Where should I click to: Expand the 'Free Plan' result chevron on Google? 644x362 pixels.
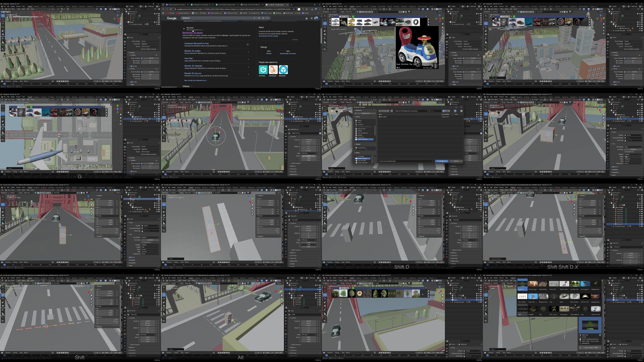tap(248, 59)
